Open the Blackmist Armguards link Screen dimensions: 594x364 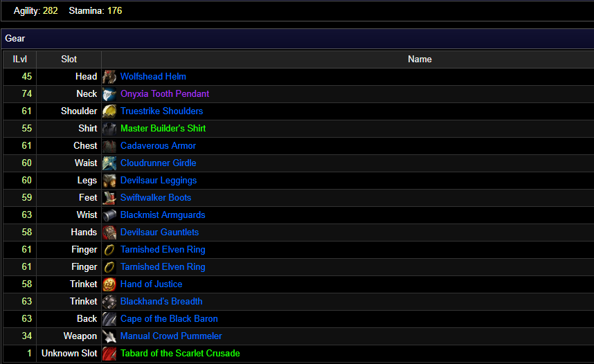coord(163,215)
